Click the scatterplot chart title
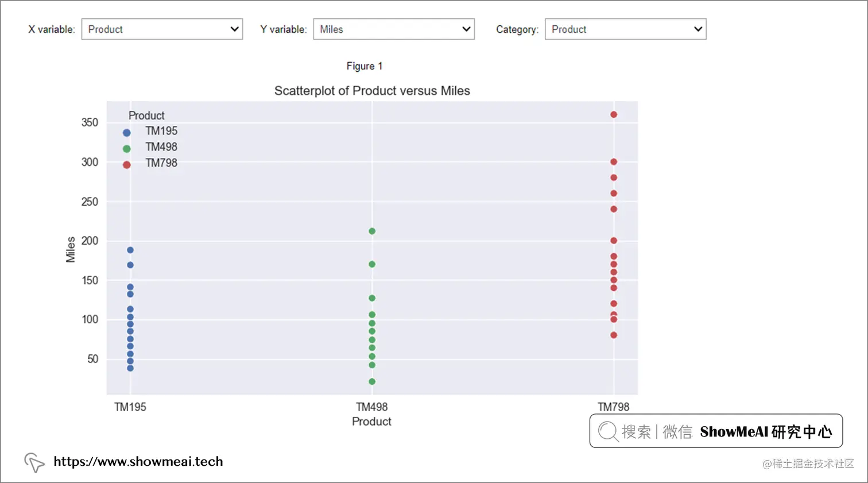The image size is (868, 483). [x=372, y=91]
